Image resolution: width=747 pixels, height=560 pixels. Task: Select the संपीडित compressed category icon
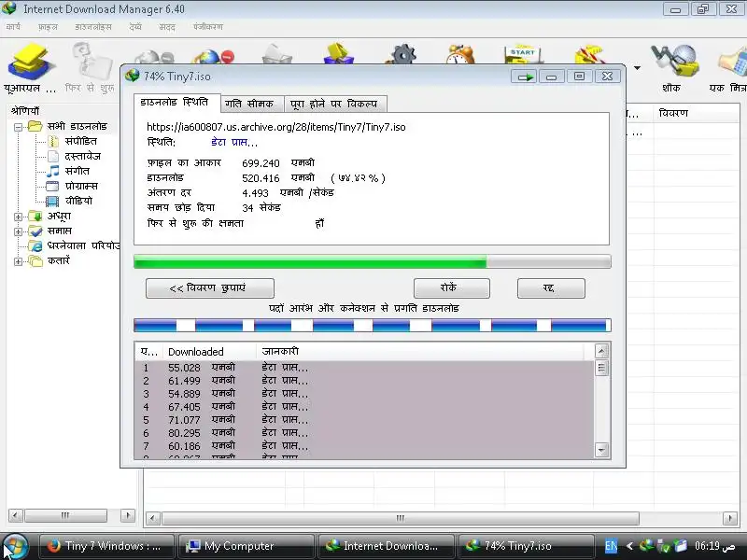53,142
